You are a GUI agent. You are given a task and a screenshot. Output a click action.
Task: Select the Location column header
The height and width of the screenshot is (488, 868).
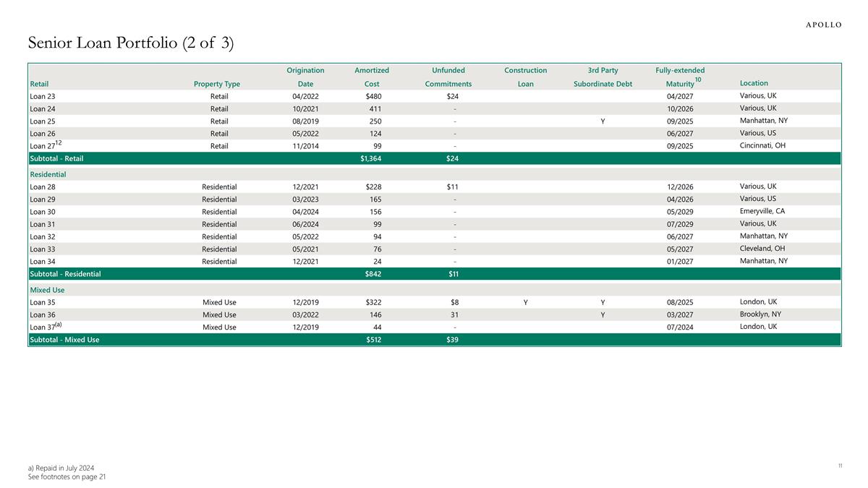point(754,83)
